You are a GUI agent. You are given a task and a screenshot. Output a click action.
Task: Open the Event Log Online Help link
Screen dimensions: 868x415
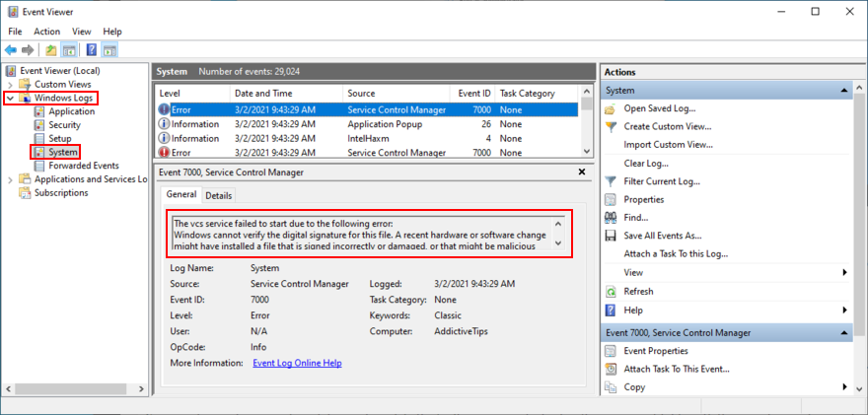(297, 363)
